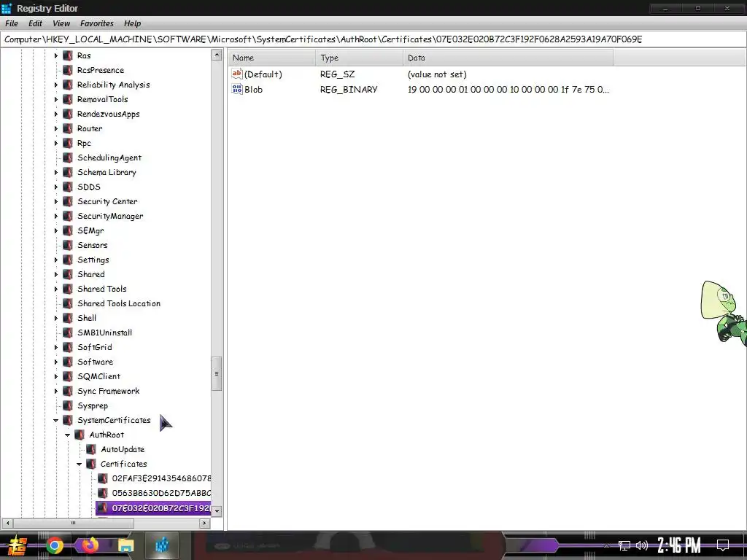
Task: Click the Shared key folder icon
Action: pos(68,274)
